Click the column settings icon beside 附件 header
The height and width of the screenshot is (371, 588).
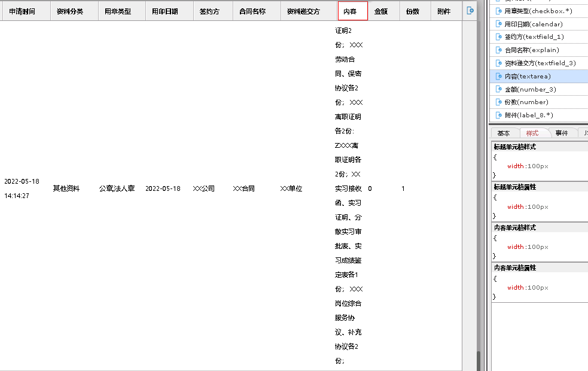tap(470, 11)
